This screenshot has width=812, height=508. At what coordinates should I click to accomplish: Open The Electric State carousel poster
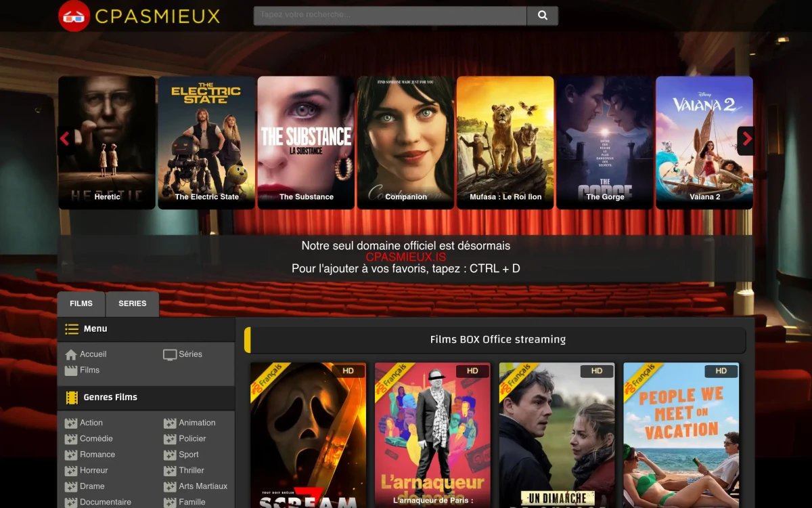click(x=206, y=142)
